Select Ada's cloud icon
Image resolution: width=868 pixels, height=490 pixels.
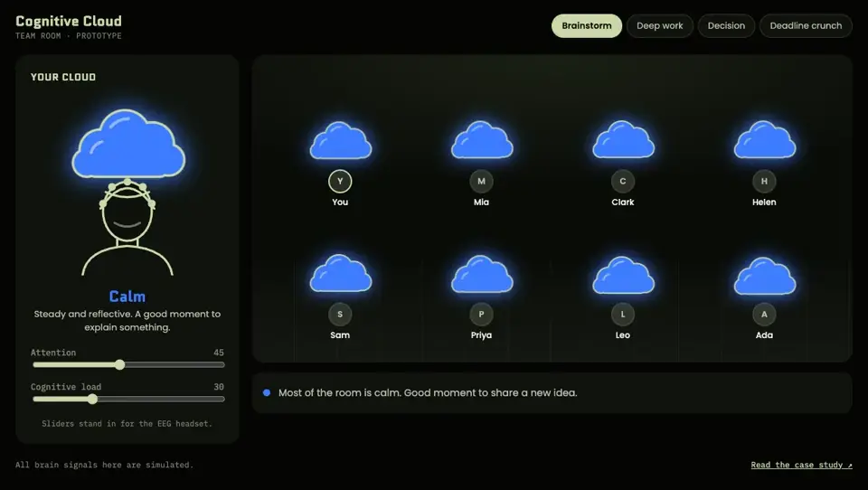(x=765, y=275)
